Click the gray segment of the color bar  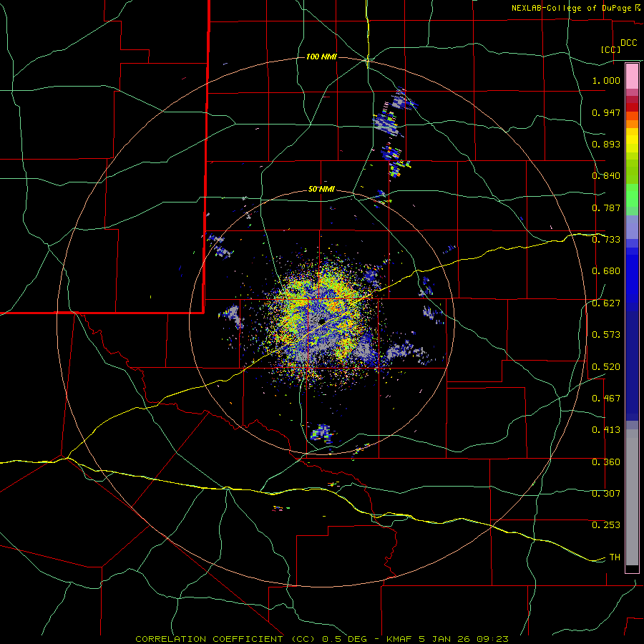point(632,497)
